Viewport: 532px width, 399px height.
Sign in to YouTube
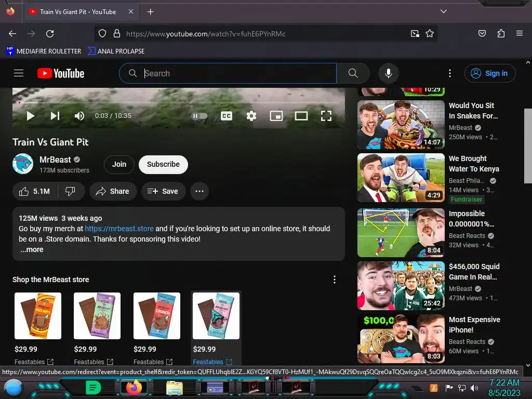pos(490,73)
